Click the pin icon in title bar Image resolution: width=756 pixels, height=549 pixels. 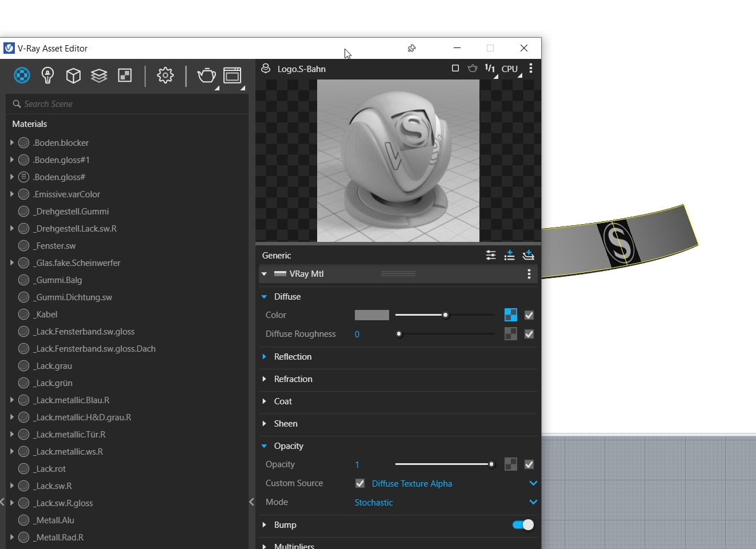pos(411,48)
